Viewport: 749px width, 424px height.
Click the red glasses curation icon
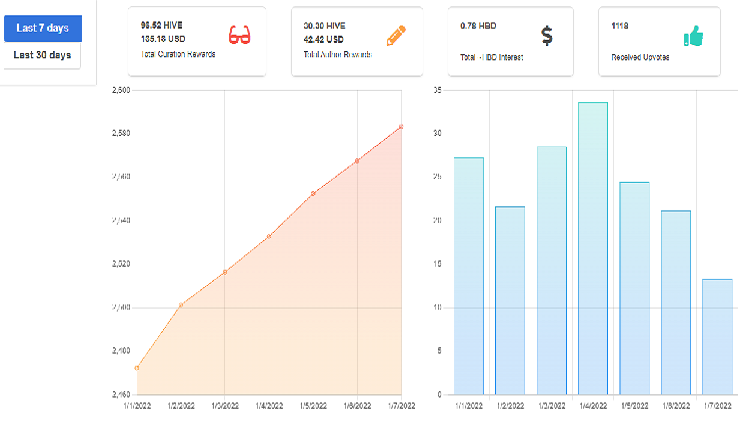239,35
